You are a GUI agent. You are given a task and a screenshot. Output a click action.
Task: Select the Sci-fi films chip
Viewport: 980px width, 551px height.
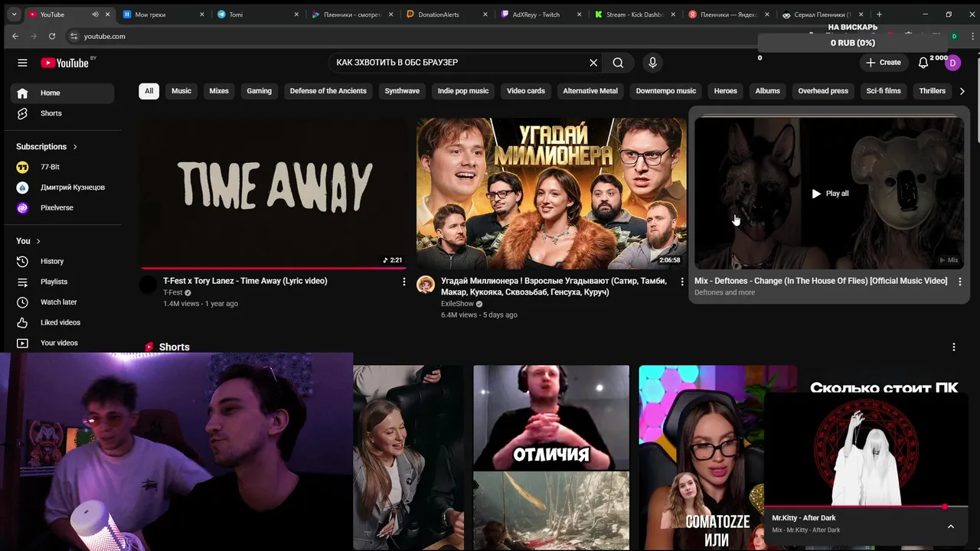(884, 91)
